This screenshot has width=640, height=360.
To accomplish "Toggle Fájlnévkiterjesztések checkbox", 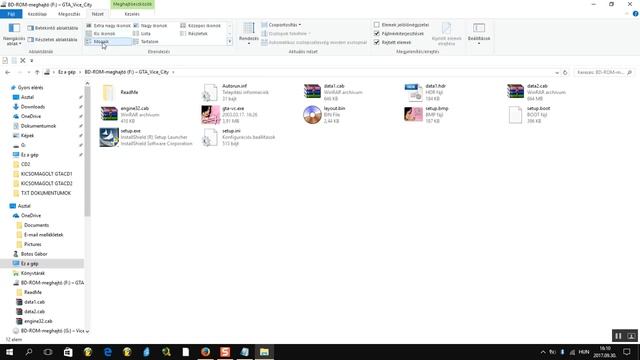I will (x=377, y=33).
